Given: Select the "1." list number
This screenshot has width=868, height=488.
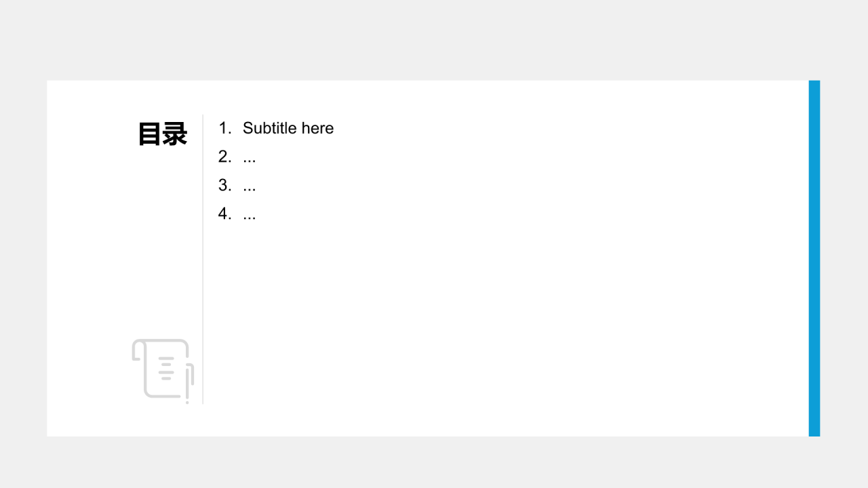Looking at the screenshot, I should (x=225, y=128).
